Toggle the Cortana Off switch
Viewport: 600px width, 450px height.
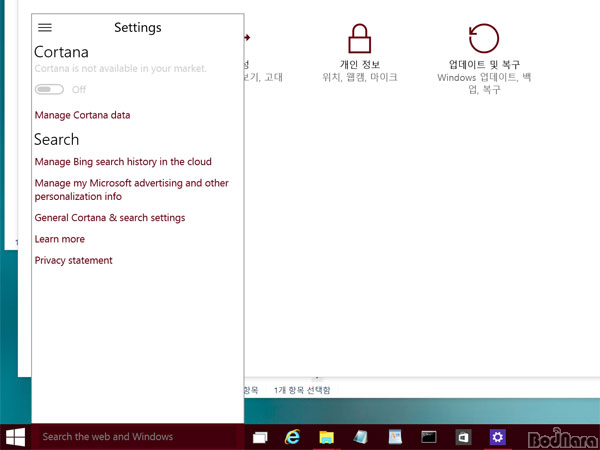(x=49, y=89)
